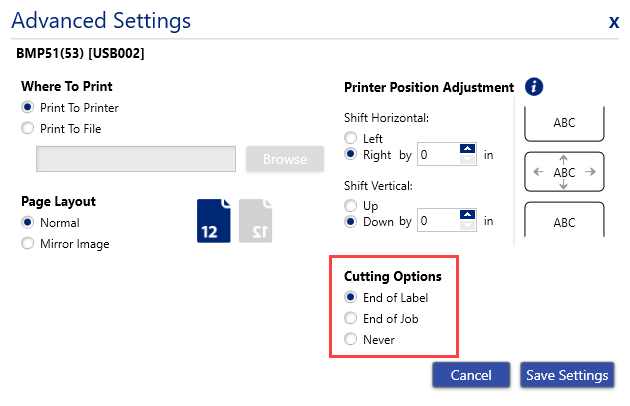Image resolution: width=630 pixels, height=406 pixels.
Task: Close the Advanced Settings dialog
Action: click(x=613, y=21)
